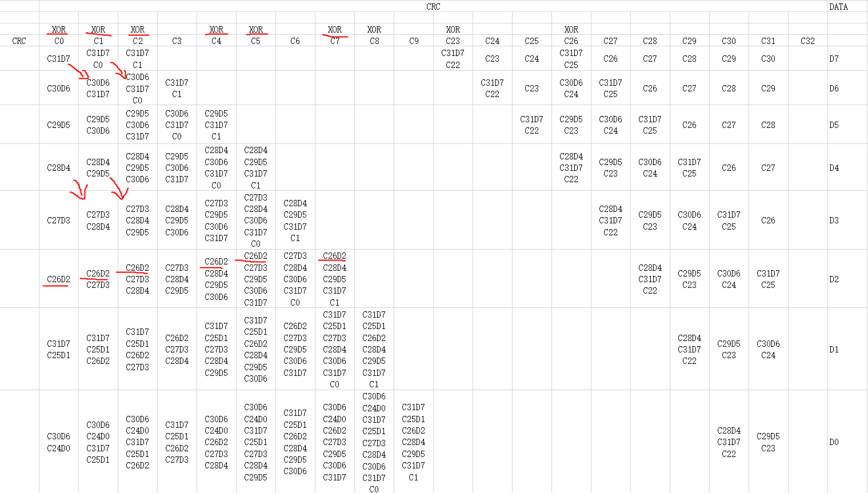Image resolution: width=868 pixels, height=493 pixels.
Task: Select the C0 column header cell
Action: point(59,41)
